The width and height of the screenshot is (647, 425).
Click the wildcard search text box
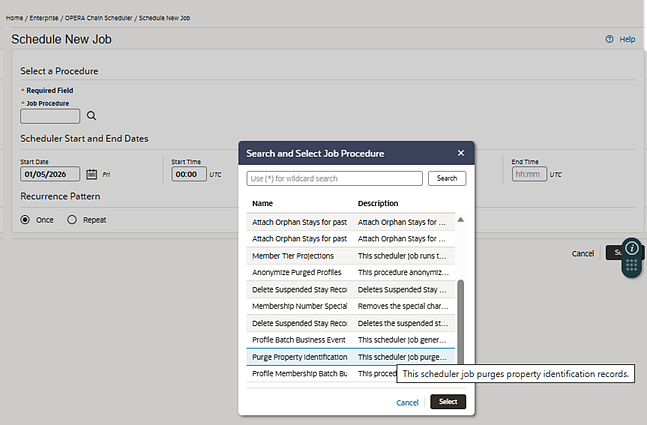[x=335, y=179]
